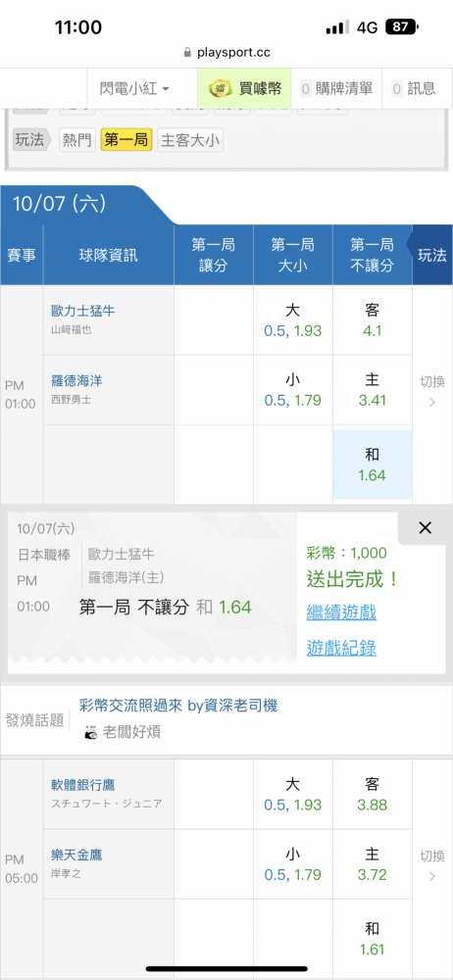Choose 大 0.5, 1.93 for 軟體銀行鷹
The image size is (453, 980).
tap(293, 795)
